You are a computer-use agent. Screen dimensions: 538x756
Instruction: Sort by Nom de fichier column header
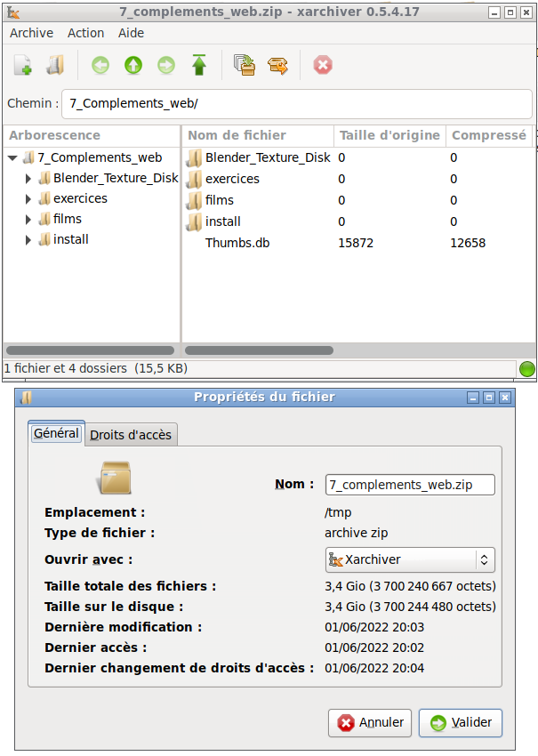click(258, 135)
